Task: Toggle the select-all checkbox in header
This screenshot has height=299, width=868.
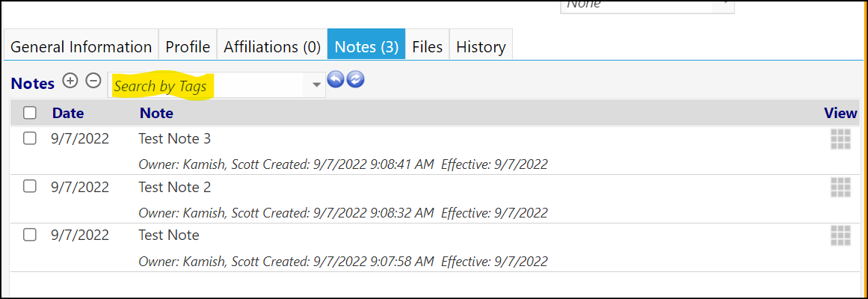Action: click(x=30, y=113)
